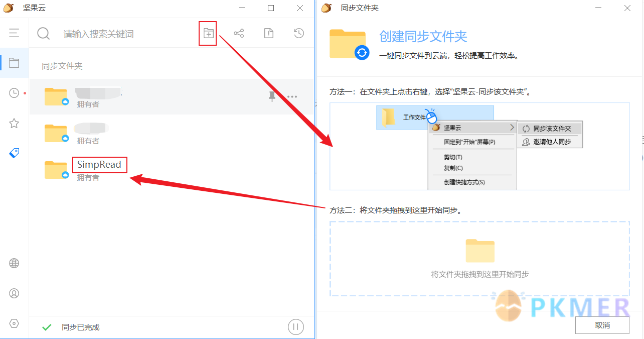
Task: Focus the search keyword input field
Action: 98,34
